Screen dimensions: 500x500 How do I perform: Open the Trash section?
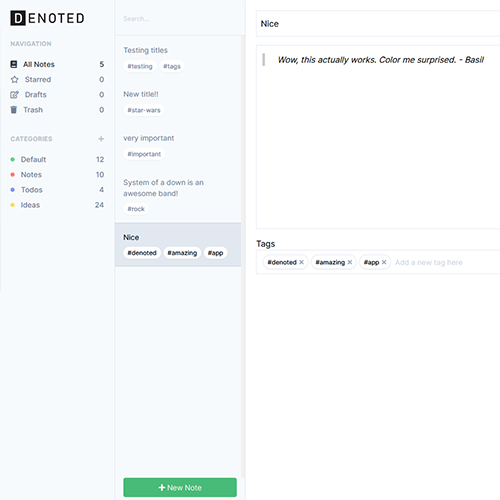(57, 110)
